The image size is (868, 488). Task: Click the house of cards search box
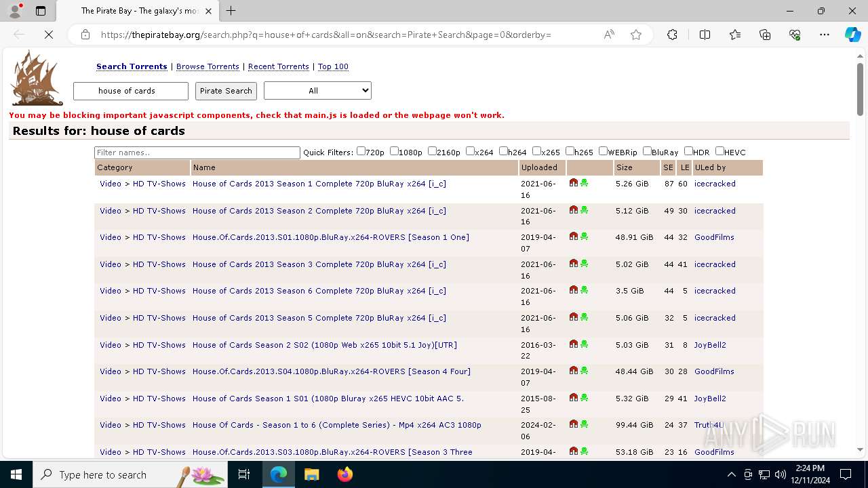pos(131,91)
